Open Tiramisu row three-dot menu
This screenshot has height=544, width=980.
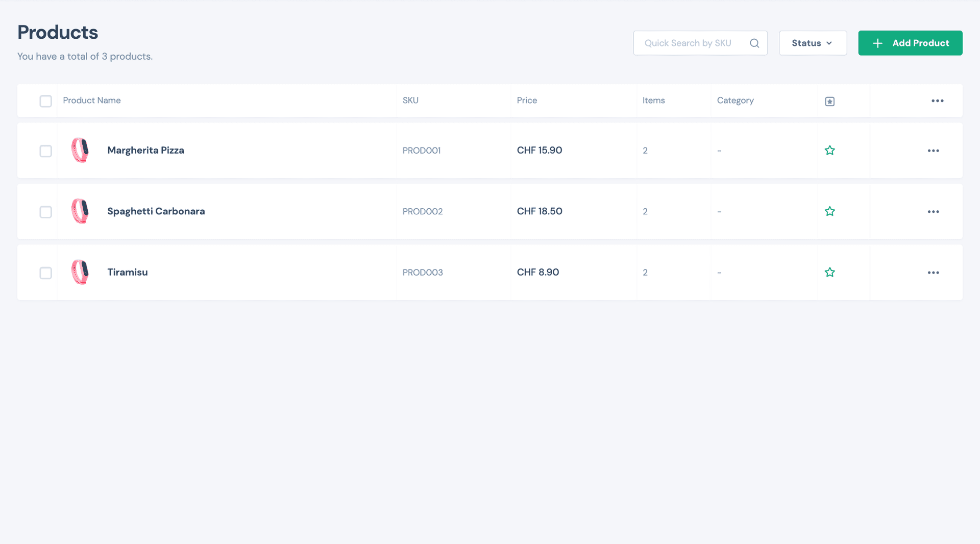coord(933,273)
